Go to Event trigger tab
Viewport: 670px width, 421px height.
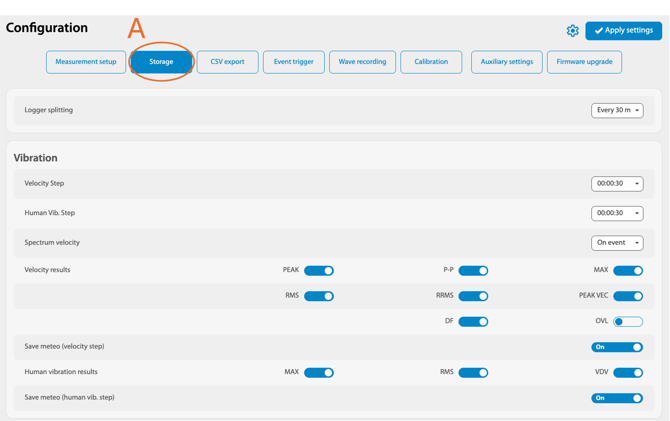pos(294,62)
